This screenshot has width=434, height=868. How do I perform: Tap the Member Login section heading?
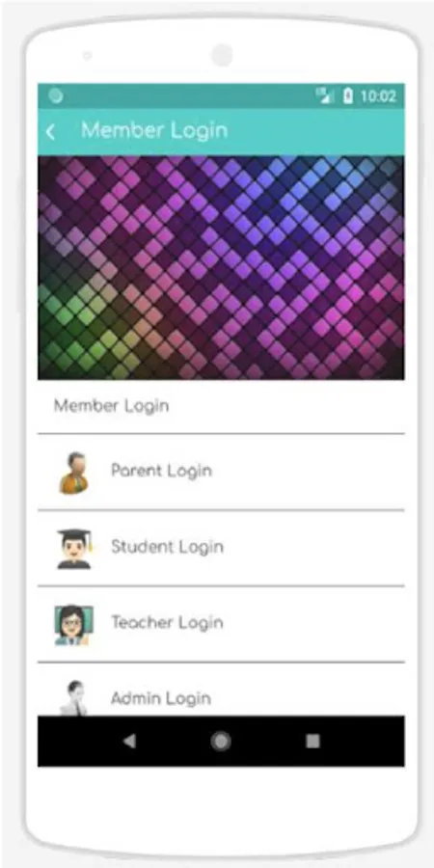tap(111, 406)
